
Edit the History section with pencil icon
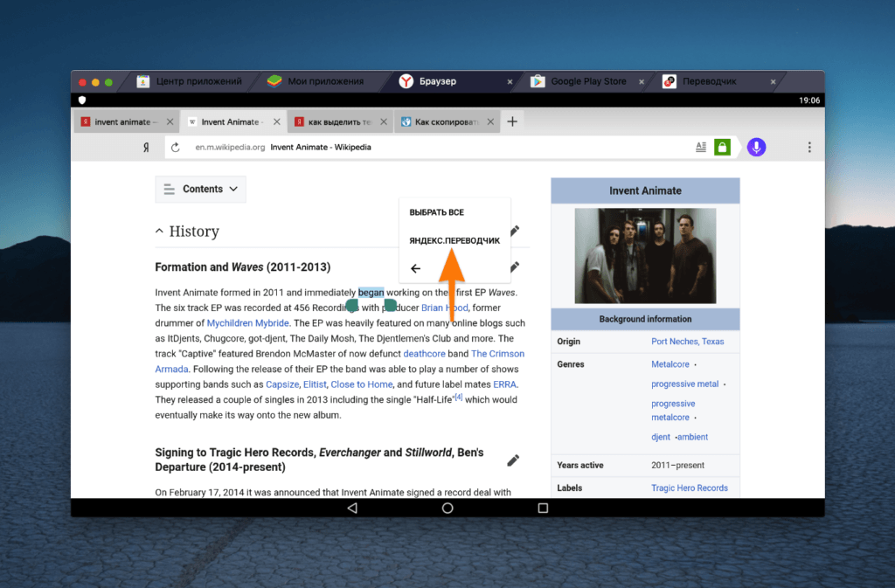[515, 231]
